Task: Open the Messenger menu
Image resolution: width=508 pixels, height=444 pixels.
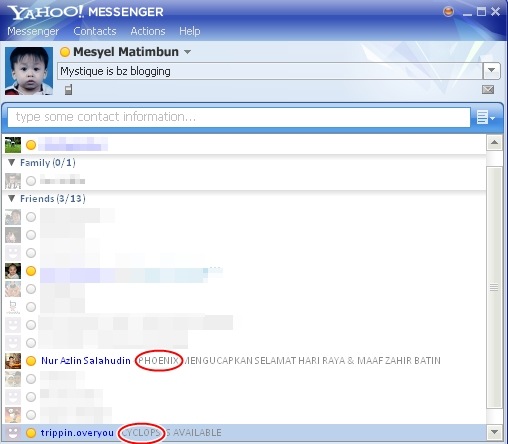Action: [33, 31]
